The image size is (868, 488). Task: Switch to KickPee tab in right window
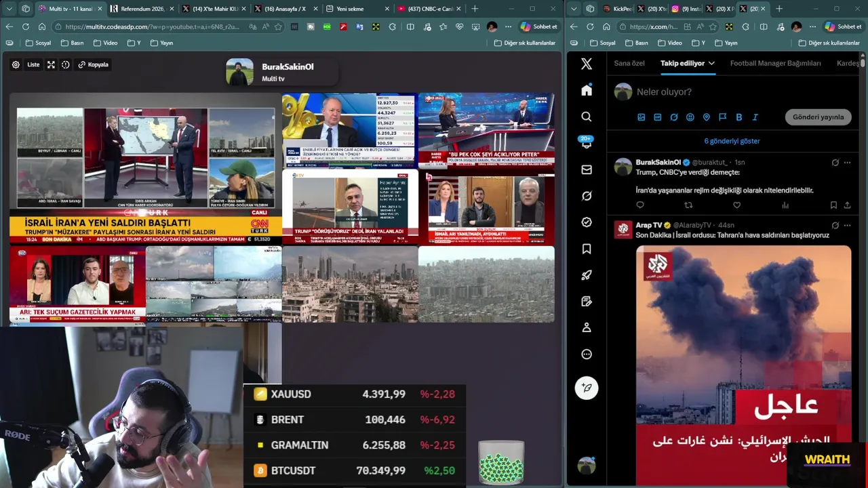pyautogui.click(x=618, y=9)
